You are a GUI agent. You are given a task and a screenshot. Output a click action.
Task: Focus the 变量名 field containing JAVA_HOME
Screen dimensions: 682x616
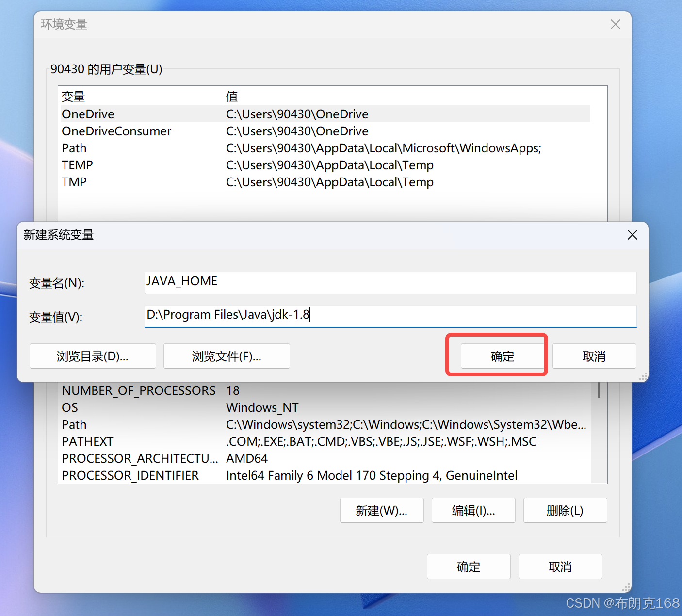coord(390,282)
